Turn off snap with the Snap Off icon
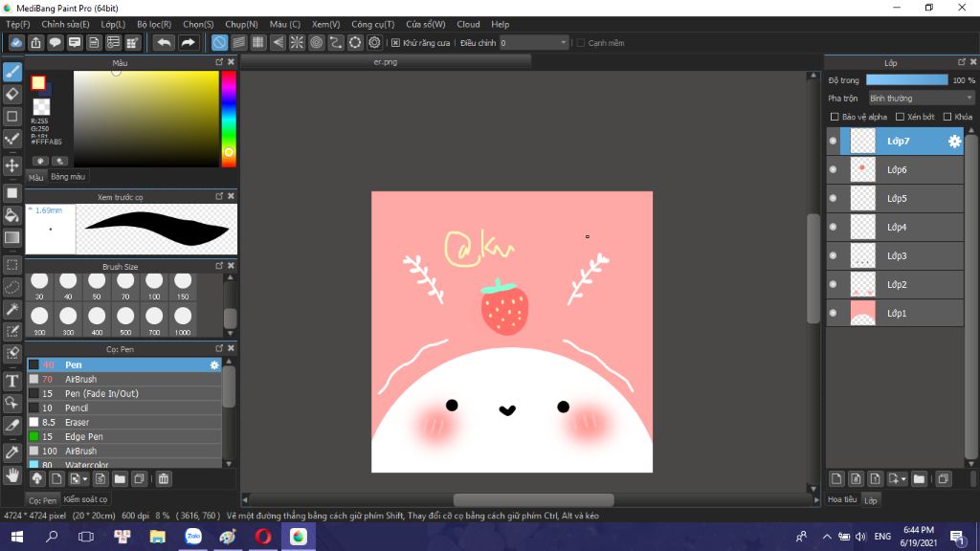 click(219, 42)
